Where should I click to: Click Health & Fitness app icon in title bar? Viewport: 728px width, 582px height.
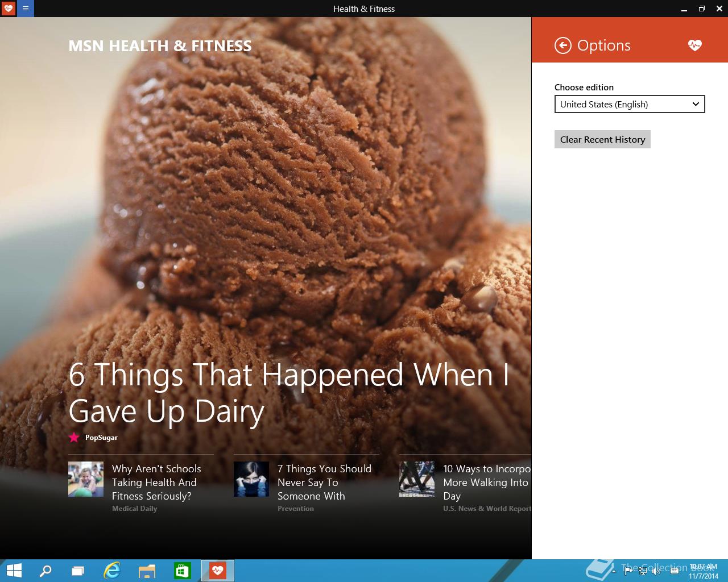click(x=9, y=9)
